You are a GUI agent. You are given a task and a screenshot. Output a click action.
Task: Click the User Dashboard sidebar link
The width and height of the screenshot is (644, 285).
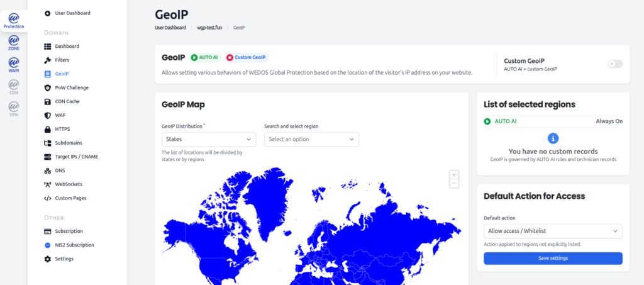point(73,13)
